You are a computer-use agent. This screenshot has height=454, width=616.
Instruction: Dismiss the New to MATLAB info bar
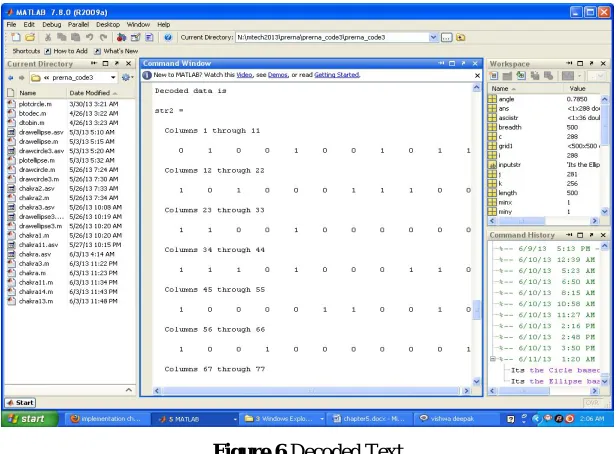[x=477, y=75]
